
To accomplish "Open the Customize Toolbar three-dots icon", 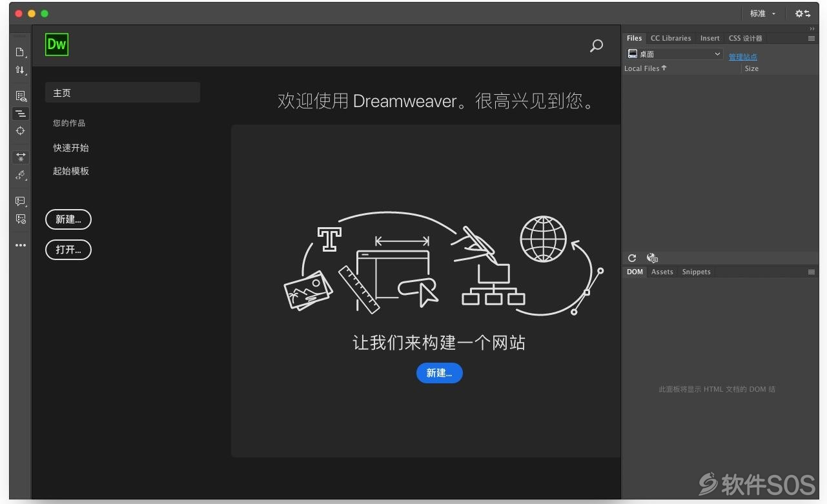I will coord(21,245).
